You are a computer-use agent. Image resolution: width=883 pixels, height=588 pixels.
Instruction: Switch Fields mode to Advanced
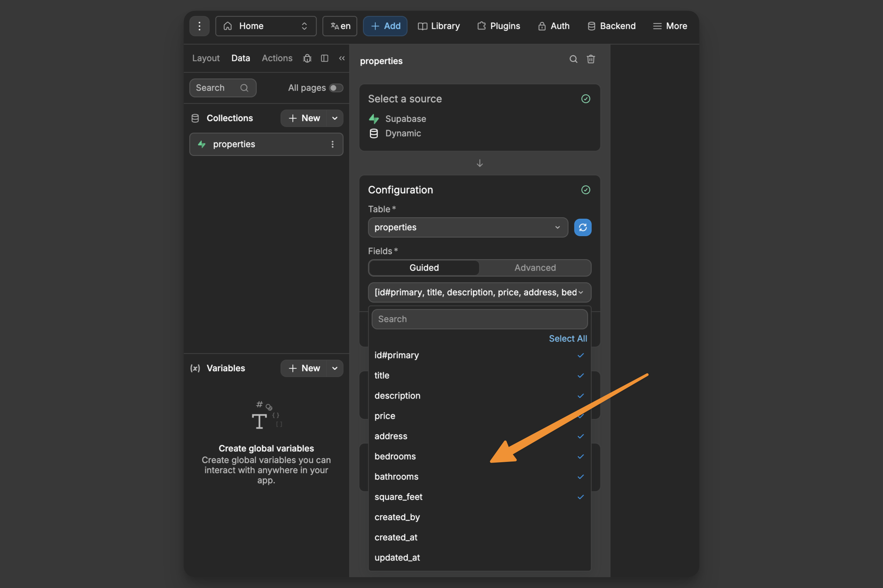click(535, 268)
